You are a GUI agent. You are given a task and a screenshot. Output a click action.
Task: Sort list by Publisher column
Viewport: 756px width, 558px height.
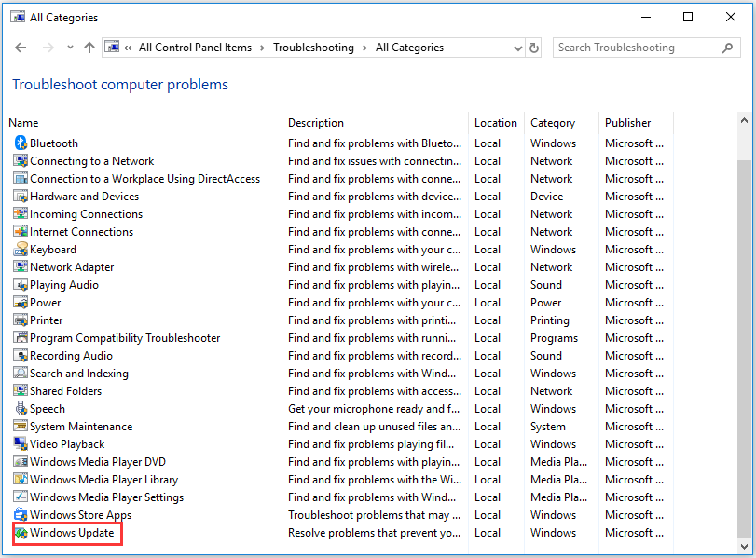tap(627, 123)
